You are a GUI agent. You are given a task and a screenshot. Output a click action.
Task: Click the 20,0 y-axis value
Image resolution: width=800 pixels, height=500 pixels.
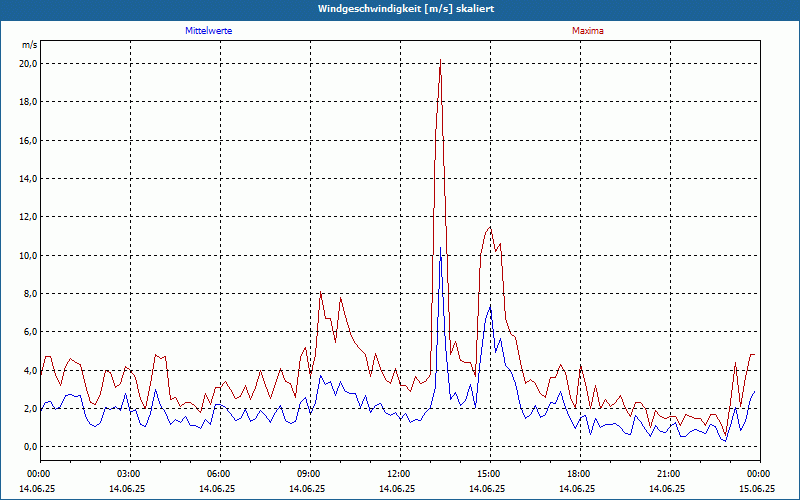(x=28, y=64)
